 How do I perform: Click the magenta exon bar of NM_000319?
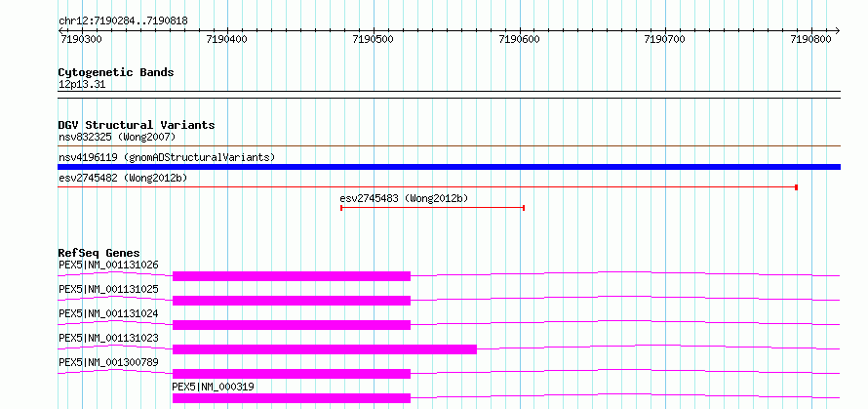tap(292, 398)
